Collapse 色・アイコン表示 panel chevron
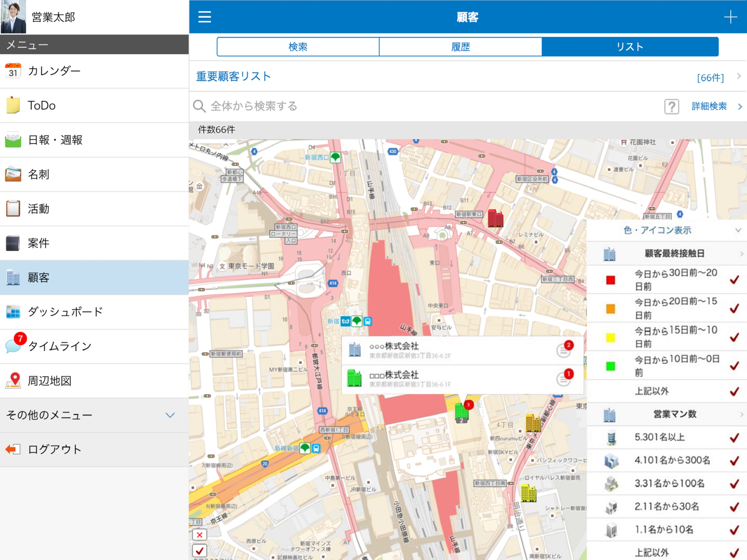The height and width of the screenshot is (560, 747). click(738, 230)
